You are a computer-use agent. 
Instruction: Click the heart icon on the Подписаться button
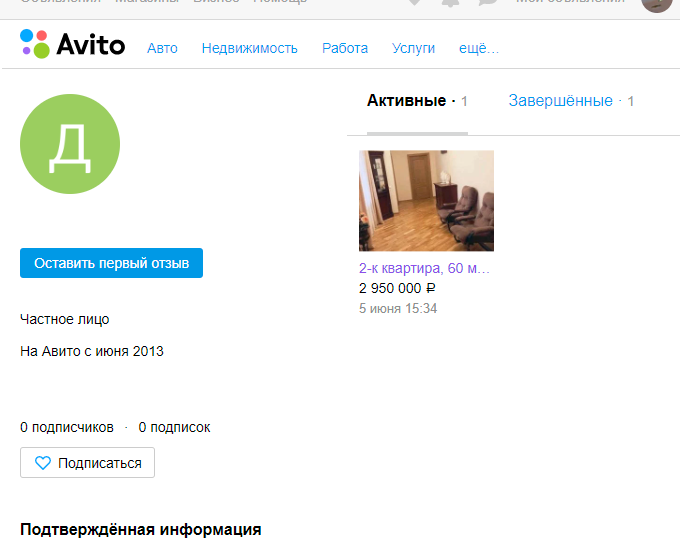point(43,463)
